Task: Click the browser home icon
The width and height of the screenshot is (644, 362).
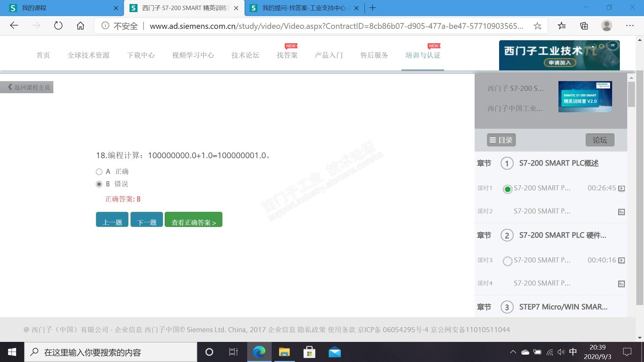Action: (80, 26)
